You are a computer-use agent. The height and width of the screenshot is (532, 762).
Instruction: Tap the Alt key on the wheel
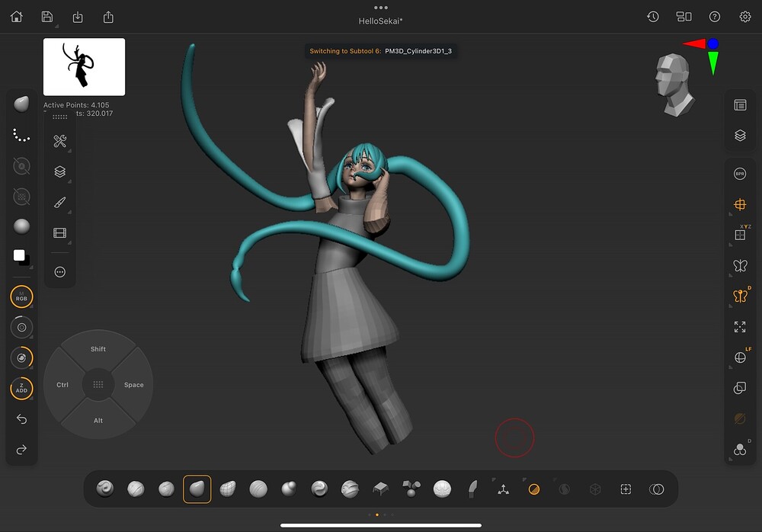tap(98, 421)
